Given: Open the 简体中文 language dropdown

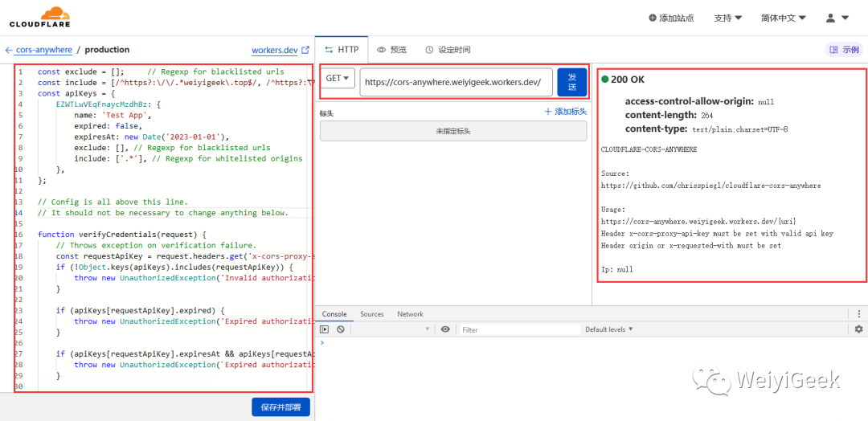Looking at the screenshot, I should click(784, 18).
